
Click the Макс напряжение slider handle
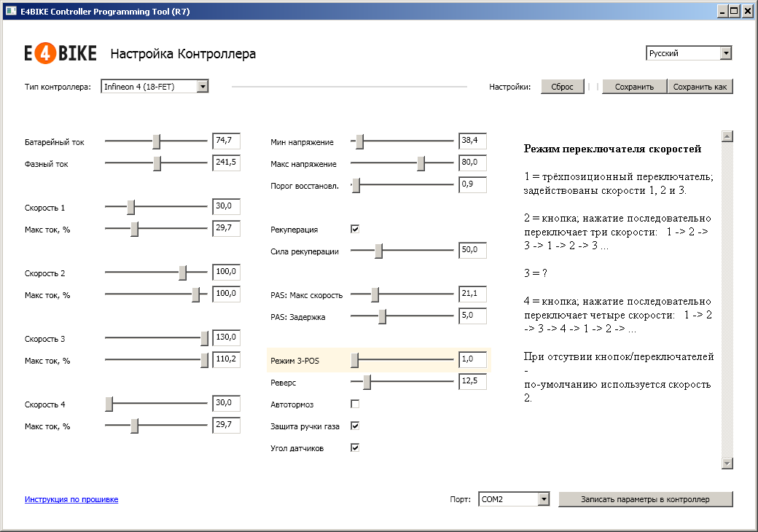pos(421,164)
